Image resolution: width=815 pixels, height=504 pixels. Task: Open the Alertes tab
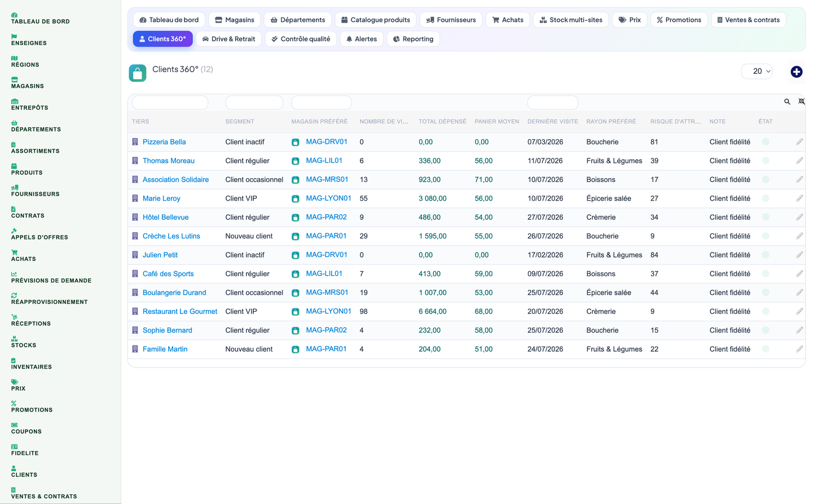coord(362,39)
